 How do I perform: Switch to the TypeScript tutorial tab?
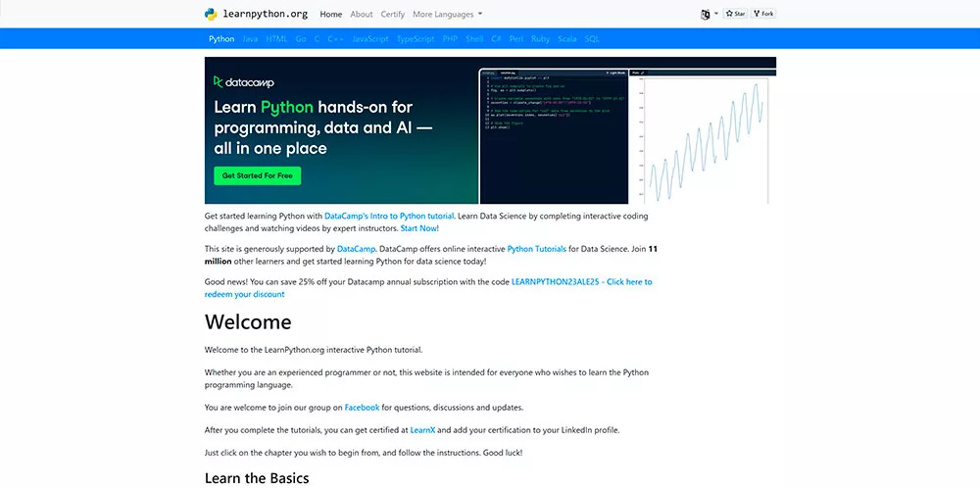(416, 39)
